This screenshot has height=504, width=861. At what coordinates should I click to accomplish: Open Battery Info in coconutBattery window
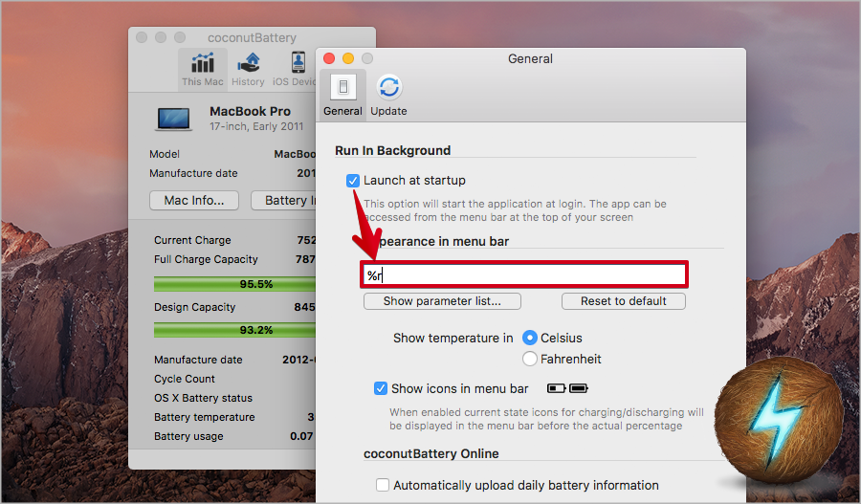[x=283, y=201]
